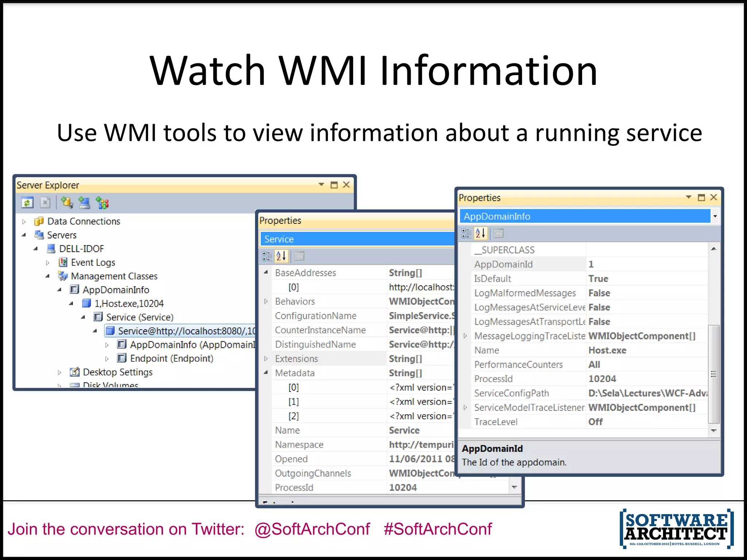The image size is (747, 560).
Task: Click Alphabetical sort icon in Service Properties toolbar
Action: coord(281,256)
